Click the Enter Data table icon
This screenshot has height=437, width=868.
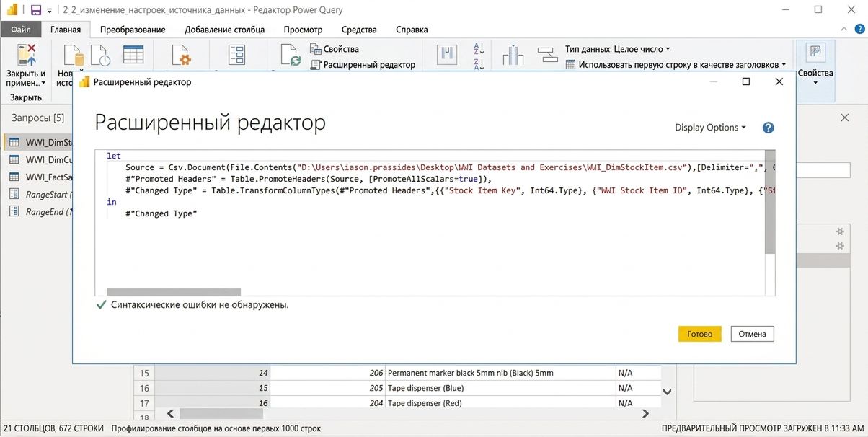coord(133,56)
